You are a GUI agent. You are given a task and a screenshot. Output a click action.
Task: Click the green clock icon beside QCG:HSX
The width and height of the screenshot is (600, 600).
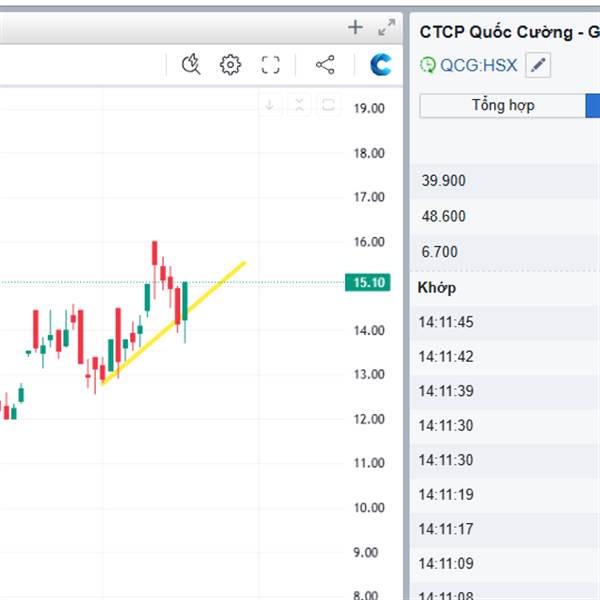coord(428,65)
